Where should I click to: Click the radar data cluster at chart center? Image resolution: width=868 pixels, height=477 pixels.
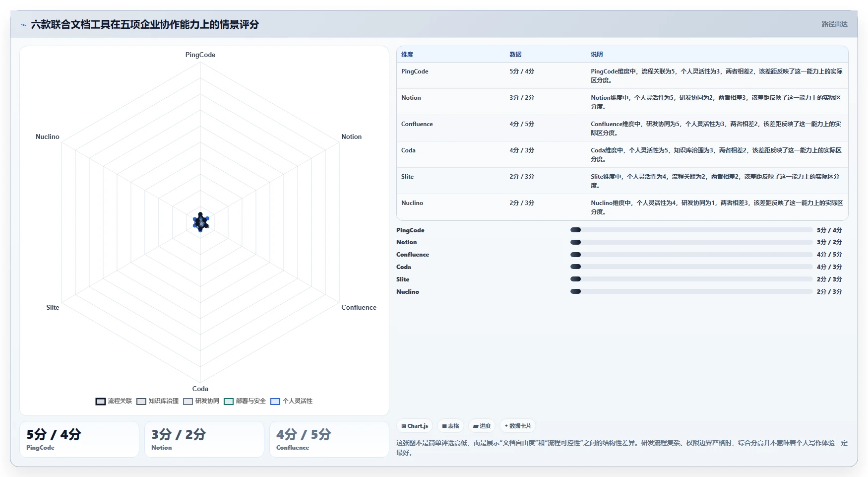click(x=200, y=222)
